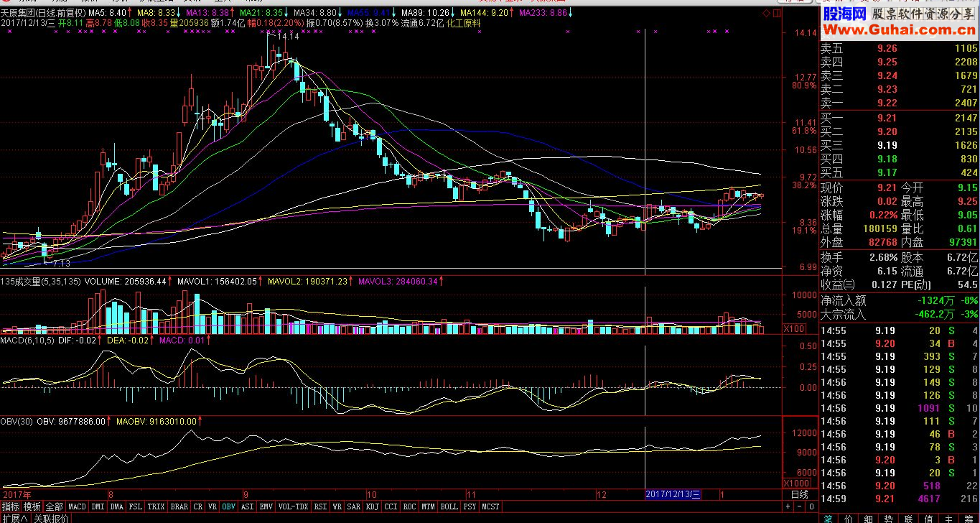
Task: Switch to the RSI indicator
Action: (x=320, y=506)
